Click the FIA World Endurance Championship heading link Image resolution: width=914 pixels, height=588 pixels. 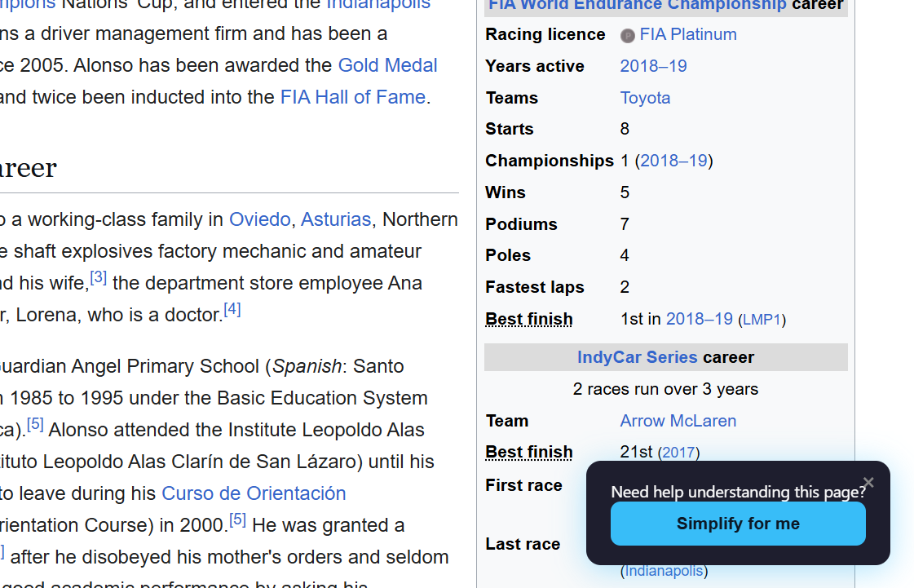[x=637, y=5]
